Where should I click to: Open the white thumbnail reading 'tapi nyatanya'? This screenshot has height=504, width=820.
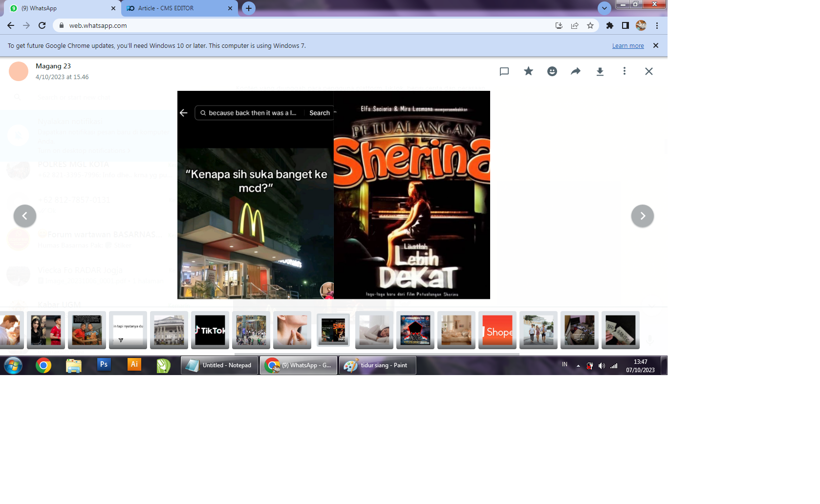[128, 330]
